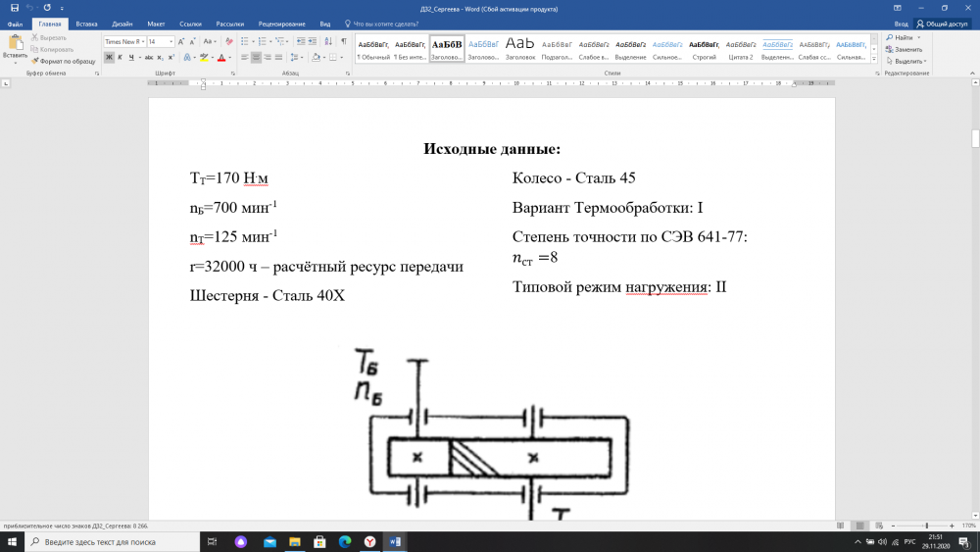
Task: Open the borders dropdown
Action: 341,58
